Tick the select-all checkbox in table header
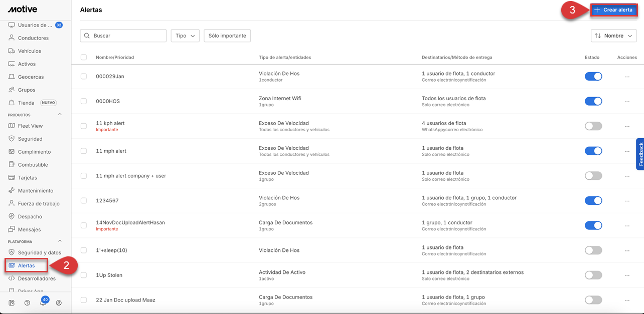The image size is (644, 314). click(84, 58)
